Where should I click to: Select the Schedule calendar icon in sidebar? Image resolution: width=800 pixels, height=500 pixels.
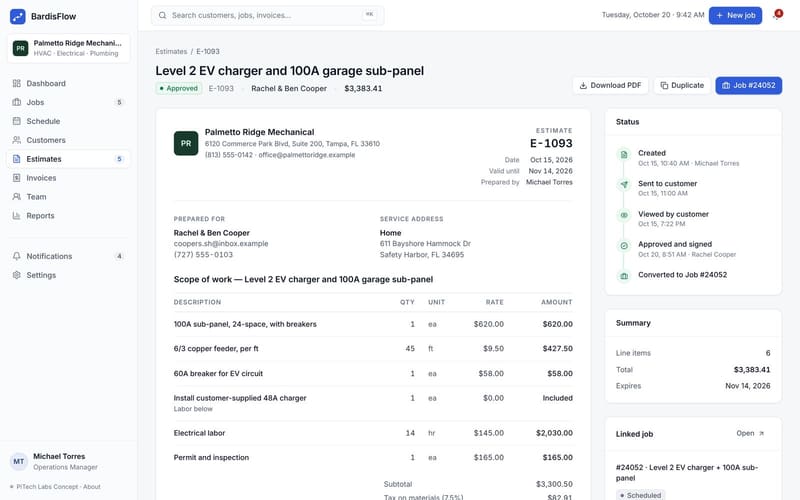coord(16,121)
